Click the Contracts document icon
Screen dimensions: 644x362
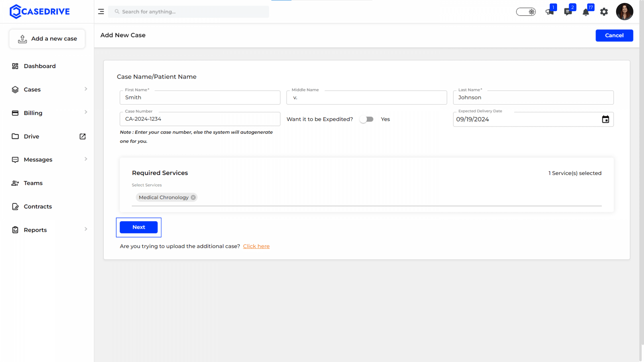(x=15, y=207)
